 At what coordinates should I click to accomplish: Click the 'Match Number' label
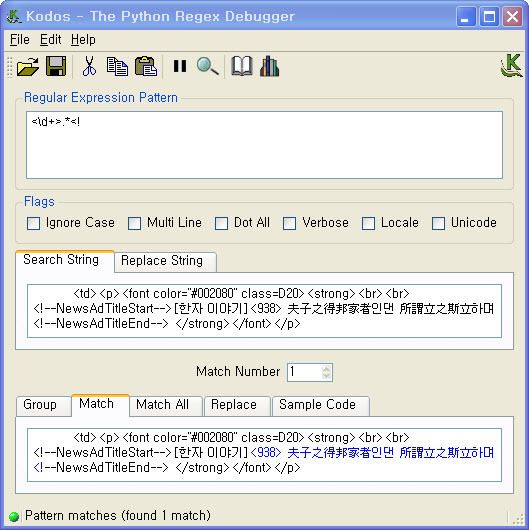pos(238,372)
